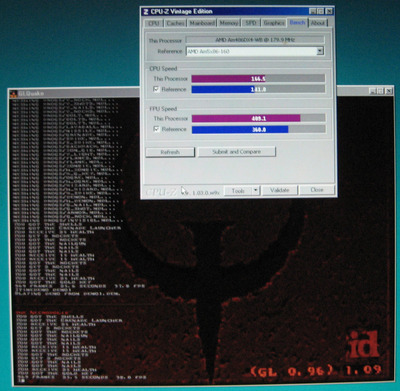Minimize the CPU-Z Vintage Edition window
400x391 pixels.
pos(312,11)
